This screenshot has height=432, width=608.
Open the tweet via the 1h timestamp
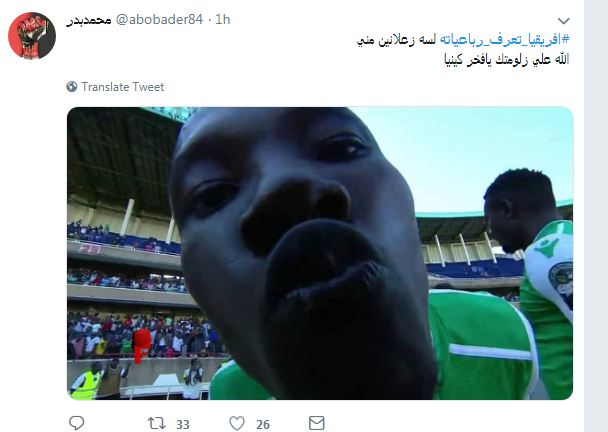[x=223, y=19]
